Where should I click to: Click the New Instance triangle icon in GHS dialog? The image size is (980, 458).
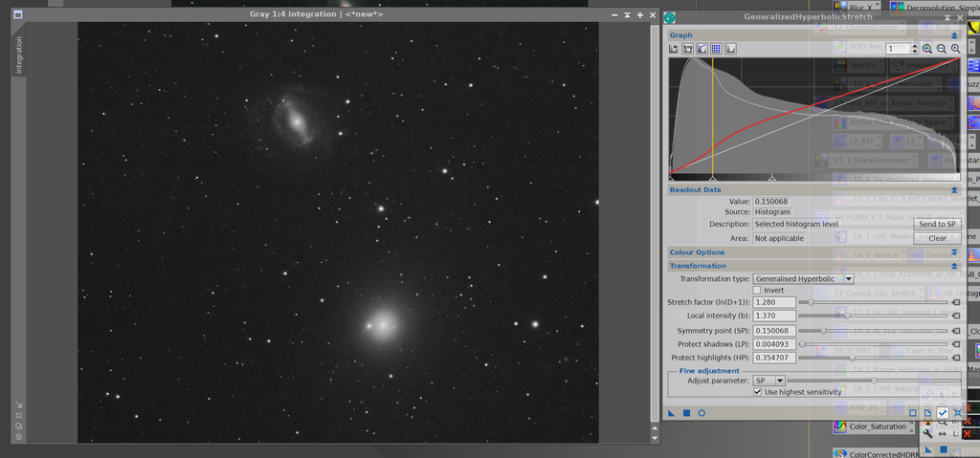[x=672, y=413]
